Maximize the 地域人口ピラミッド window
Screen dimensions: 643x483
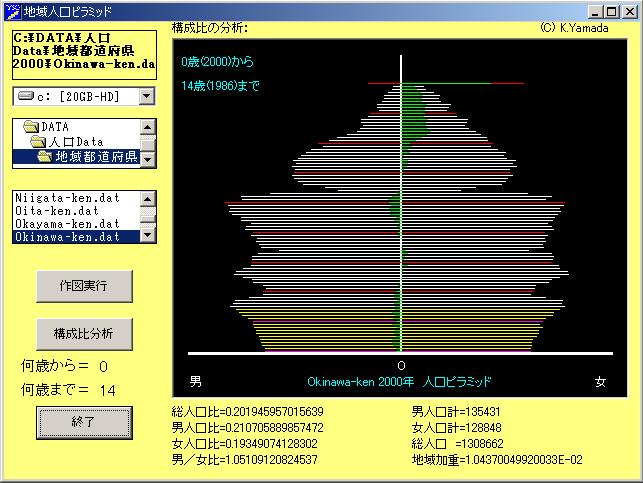(612, 12)
